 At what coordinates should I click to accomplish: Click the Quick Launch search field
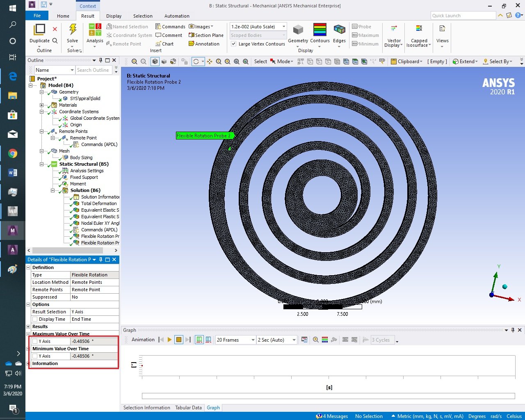pyautogui.click(x=463, y=16)
